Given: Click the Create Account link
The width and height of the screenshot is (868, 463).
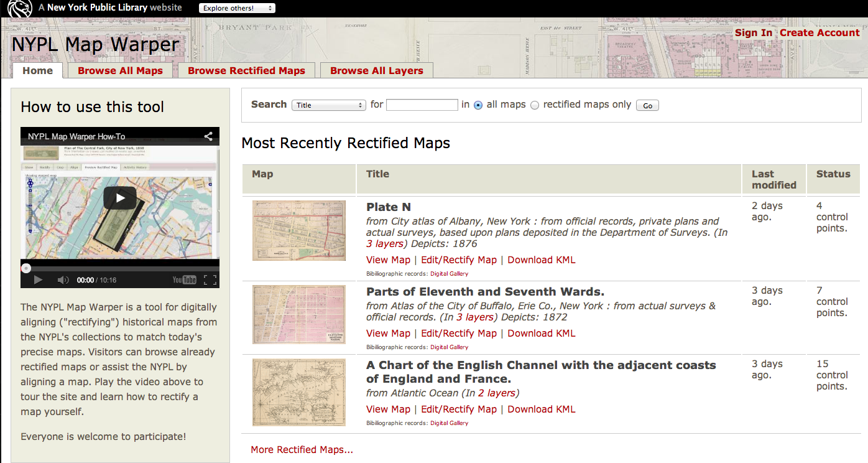Looking at the screenshot, I should [820, 33].
